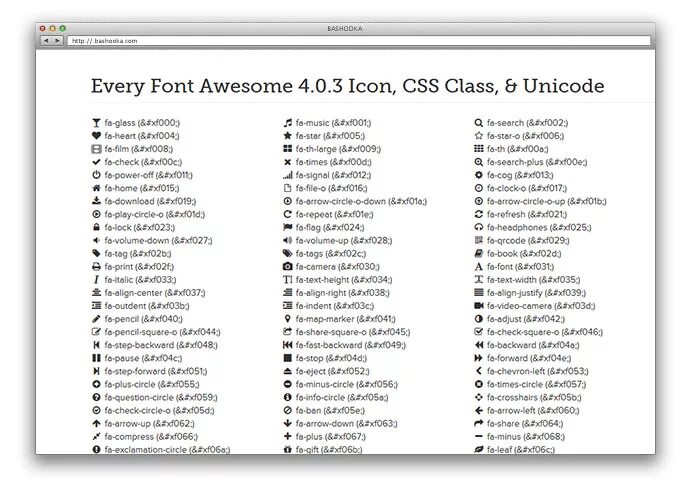This screenshot has height=486, width=690.
Task: Click the heart icon next to fa-heart
Action: click(96, 136)
